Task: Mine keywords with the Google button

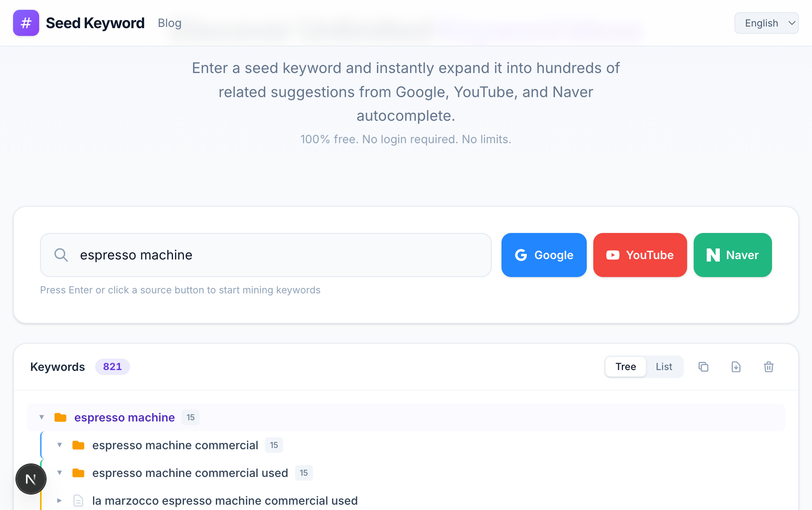Action: (544, 255)
